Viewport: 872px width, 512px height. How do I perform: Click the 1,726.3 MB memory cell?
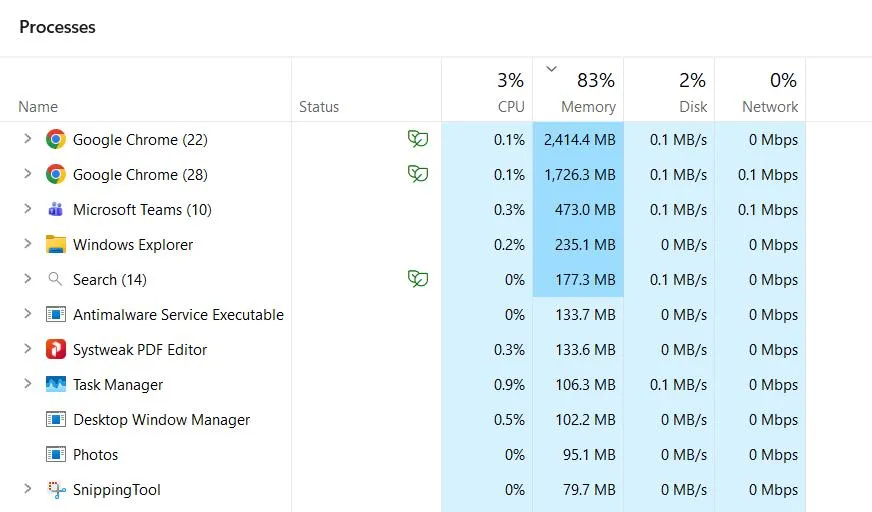(578, 175)
